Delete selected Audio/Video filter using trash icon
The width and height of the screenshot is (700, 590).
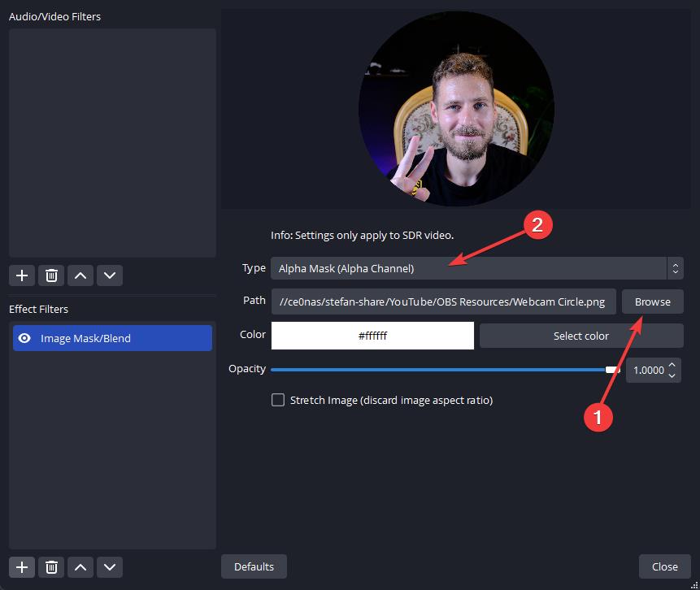coord(51,275)
